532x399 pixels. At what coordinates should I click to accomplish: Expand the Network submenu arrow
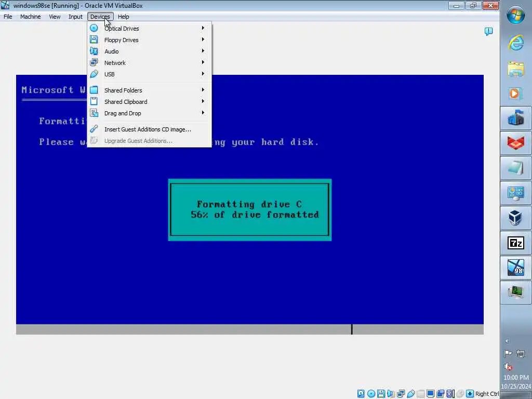pos(203,62)
